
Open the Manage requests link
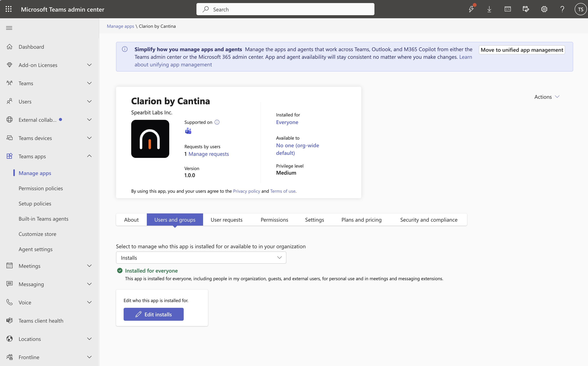209,154
